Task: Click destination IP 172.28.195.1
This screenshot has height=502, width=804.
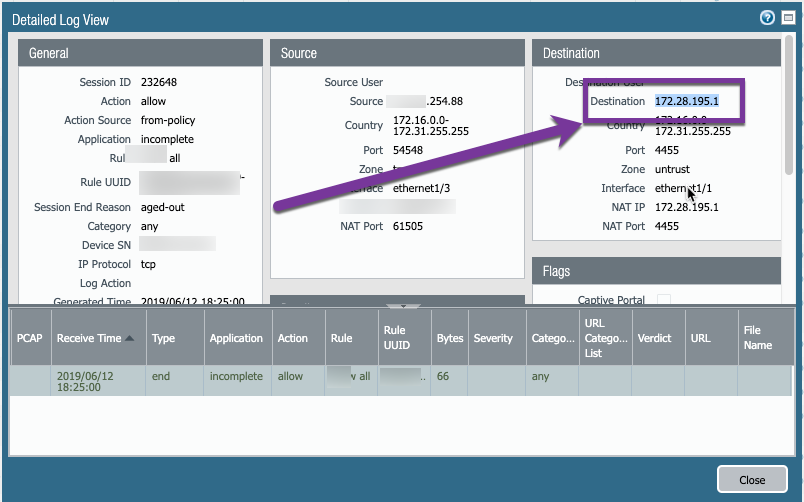Action: [686, 102]
